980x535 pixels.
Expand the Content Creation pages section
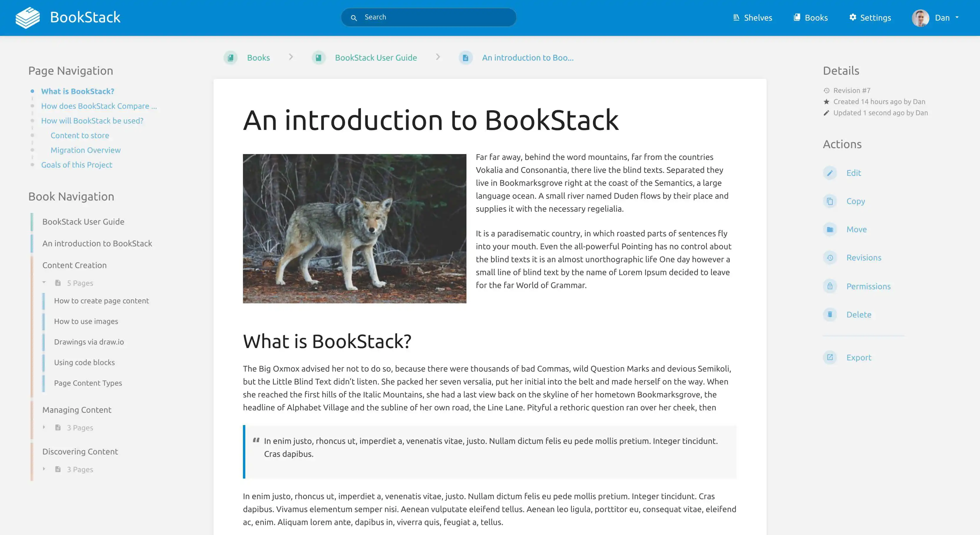[43, 282]
